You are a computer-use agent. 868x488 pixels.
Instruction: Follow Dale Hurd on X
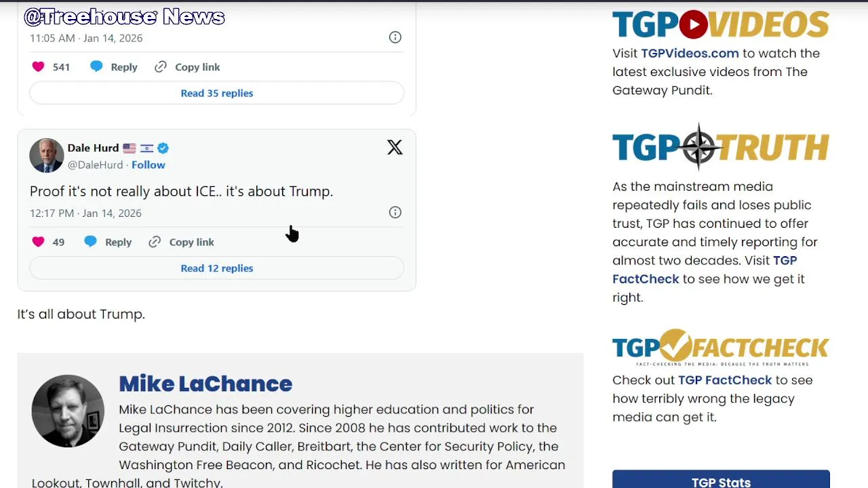(x=148, y=165)
